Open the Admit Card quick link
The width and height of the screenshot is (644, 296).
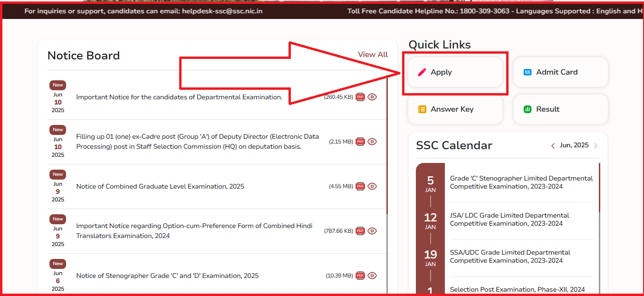coord(561,72)
